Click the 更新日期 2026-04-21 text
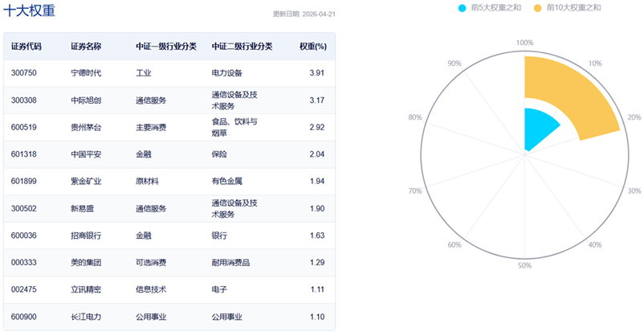644x332 pixels. click(304, 14)
